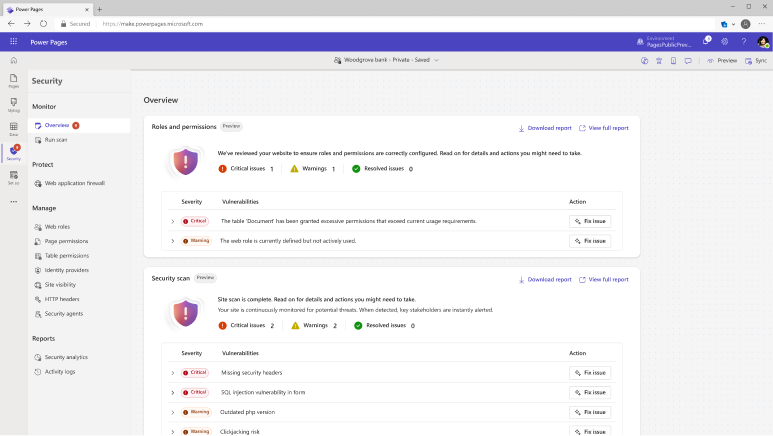Expand the 'Document' table permissions issue row
Screen dimensions: 773x436
pyautogui.click(x=173, y=221)
